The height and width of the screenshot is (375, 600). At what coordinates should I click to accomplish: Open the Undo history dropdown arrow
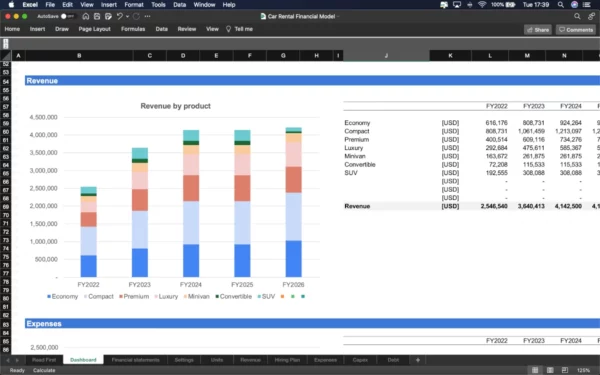(x=127, y=16)
